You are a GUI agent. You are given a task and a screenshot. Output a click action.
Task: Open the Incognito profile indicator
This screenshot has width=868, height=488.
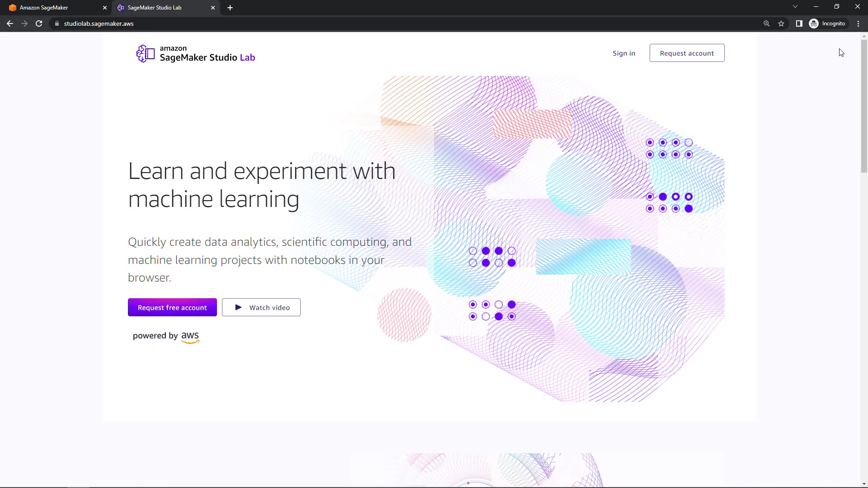coord(827,23)
